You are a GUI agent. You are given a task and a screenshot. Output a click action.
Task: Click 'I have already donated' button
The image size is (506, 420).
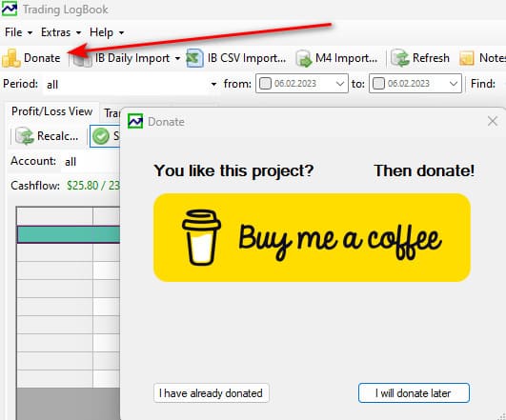pos(211,393)
